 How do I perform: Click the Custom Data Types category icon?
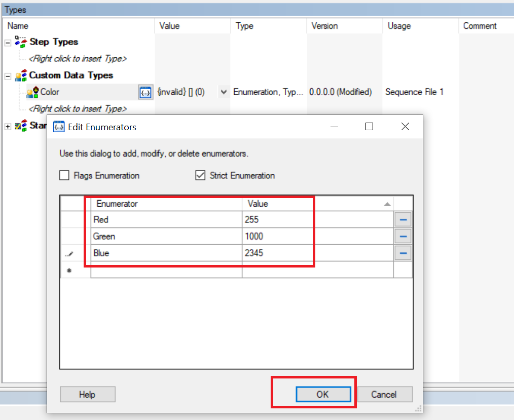[x=21, y=75]
